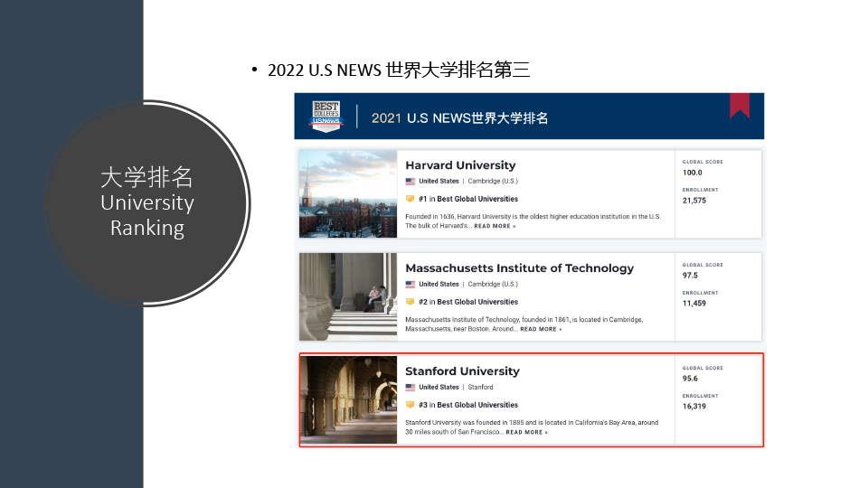This screenshot has width=868, height=488.
Task: Click the US flag icon under Massachusetts Institute of Technology
Action: coord(410,284)
